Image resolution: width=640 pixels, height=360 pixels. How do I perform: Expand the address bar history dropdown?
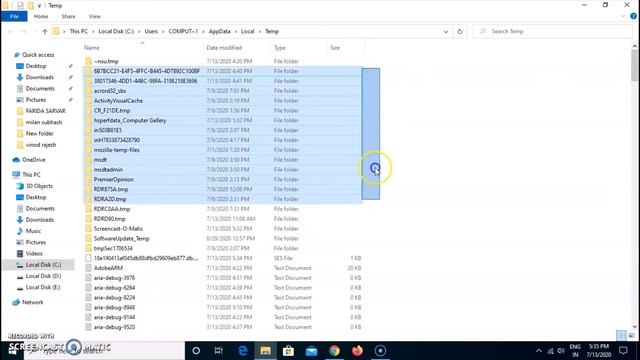pos(446,31)
